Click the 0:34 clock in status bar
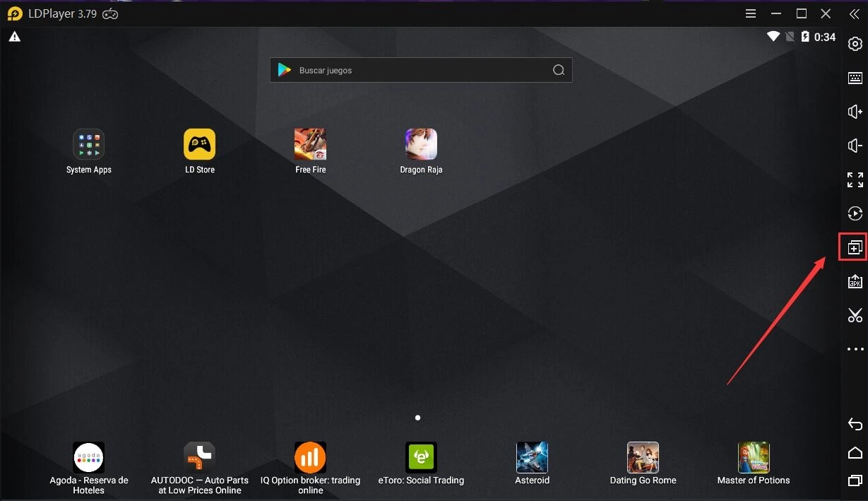Viewport: 868px width, 501px height. coord(825,37)
